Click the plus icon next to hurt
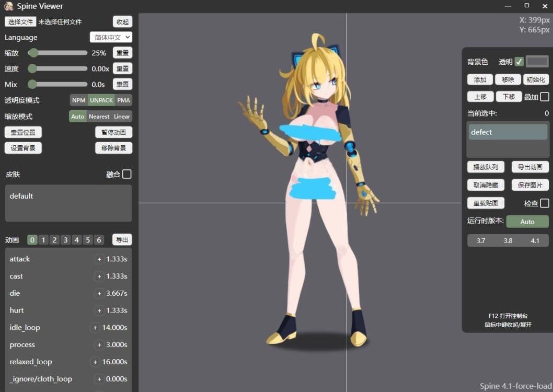The image size is (553, 392). [x=99, y=310]
